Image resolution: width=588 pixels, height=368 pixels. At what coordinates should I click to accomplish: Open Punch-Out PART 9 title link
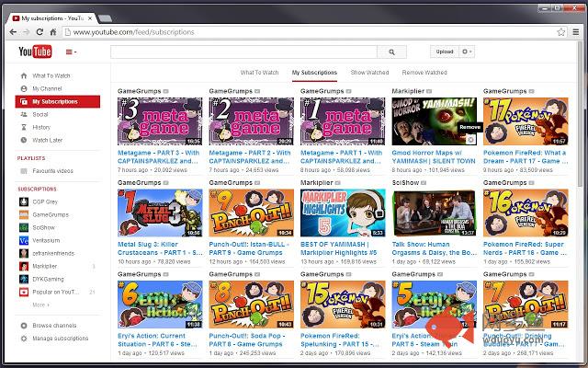click(x=249, y=248)
